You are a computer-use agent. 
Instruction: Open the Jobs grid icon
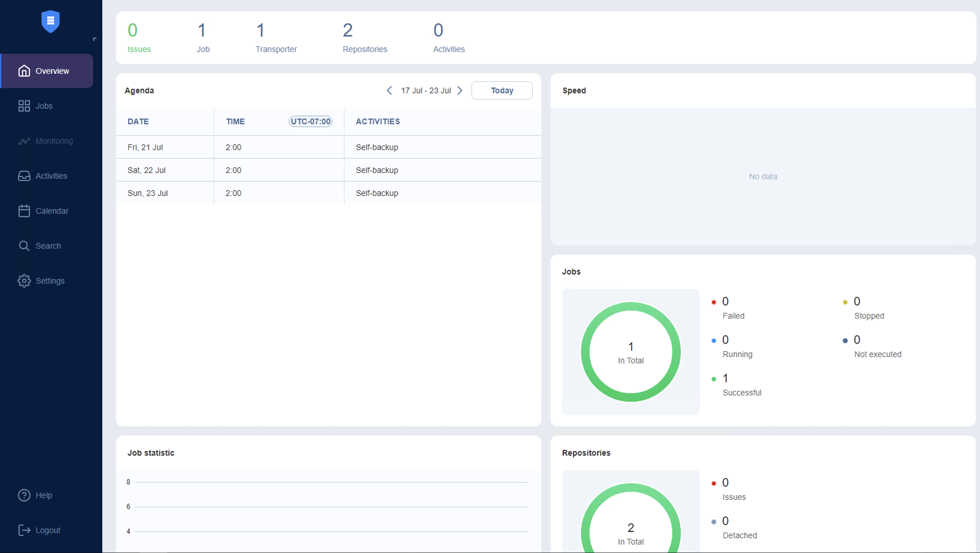pos(24,106)
